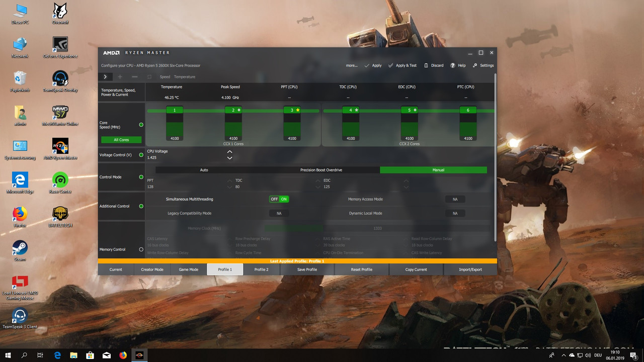Open Razer Cortex desktop icon
The height and width of the screenshot is (362, 644).
[x=60, y=183]
